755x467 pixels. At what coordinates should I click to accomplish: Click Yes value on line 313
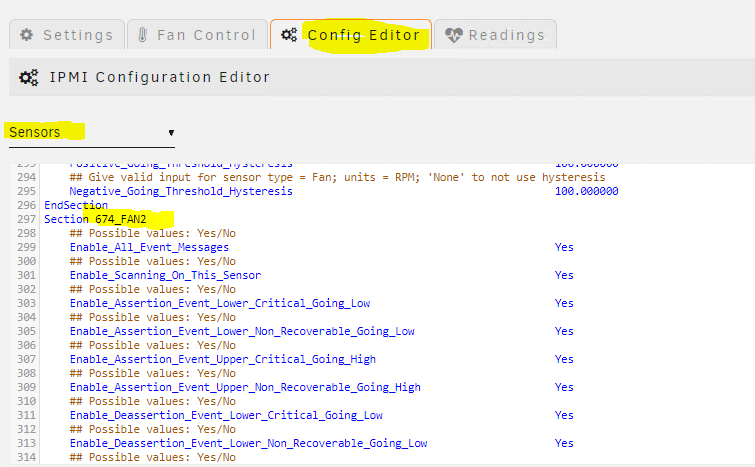pos(564,442)
